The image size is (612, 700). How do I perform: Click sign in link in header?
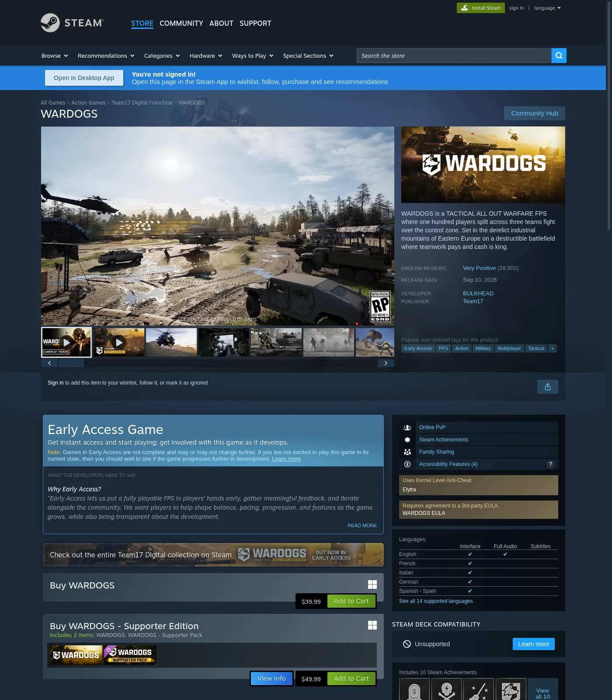click(516, 8)
